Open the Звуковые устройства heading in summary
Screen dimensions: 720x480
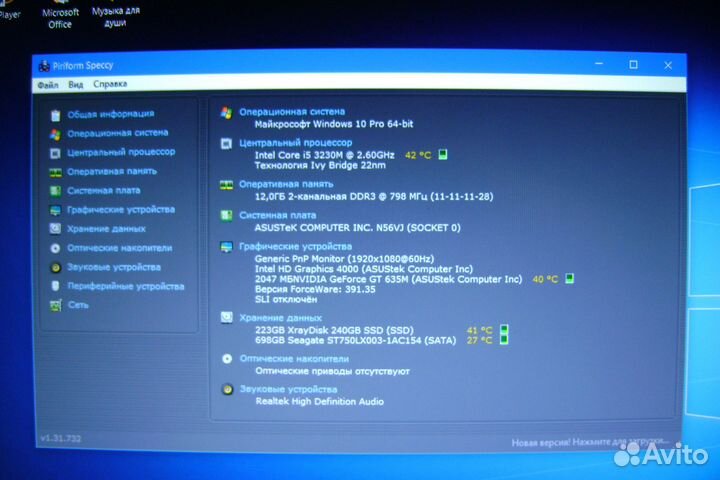click(x=288, y=390)
